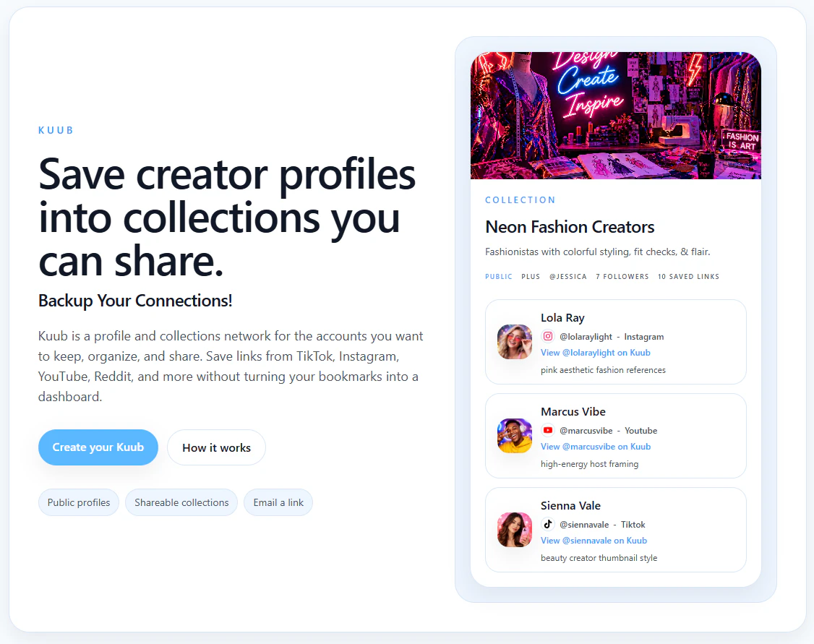Open the @JESSICA owner profile

click(x=568, y=276)
